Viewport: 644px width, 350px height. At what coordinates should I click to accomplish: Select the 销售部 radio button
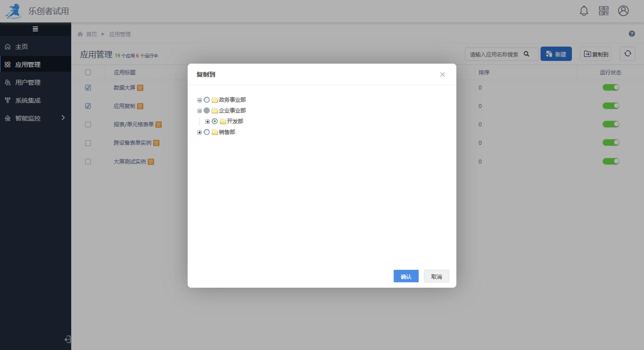pos(206,132)
